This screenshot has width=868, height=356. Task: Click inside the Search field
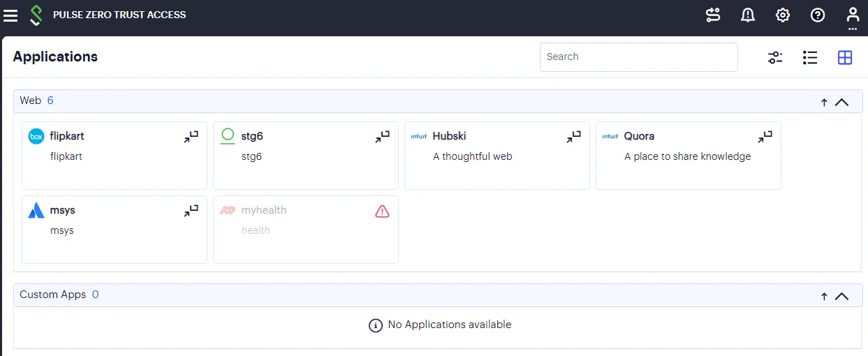(x=638, y=57)
